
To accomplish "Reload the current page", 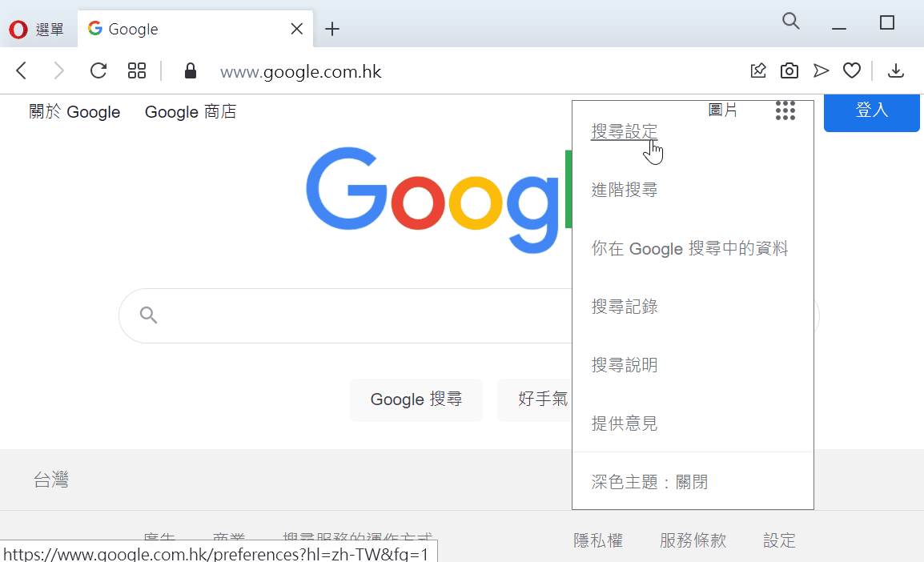I will point(98,71).
